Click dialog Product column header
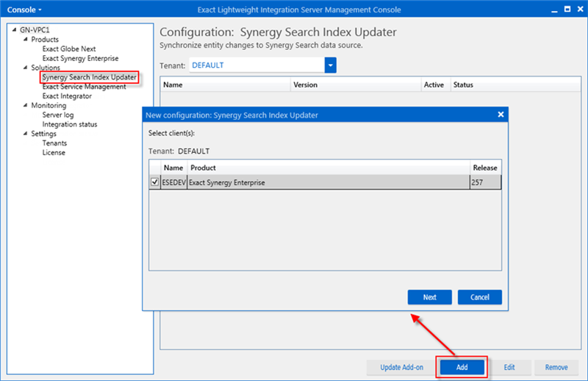This screenshot has width=588, height=381. pyautogui.click(x=329, y=168)
